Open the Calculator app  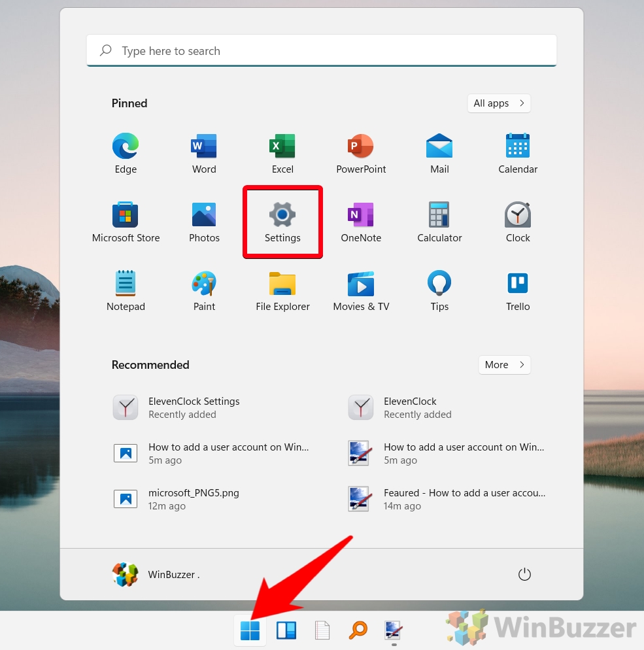coord(439,222)
